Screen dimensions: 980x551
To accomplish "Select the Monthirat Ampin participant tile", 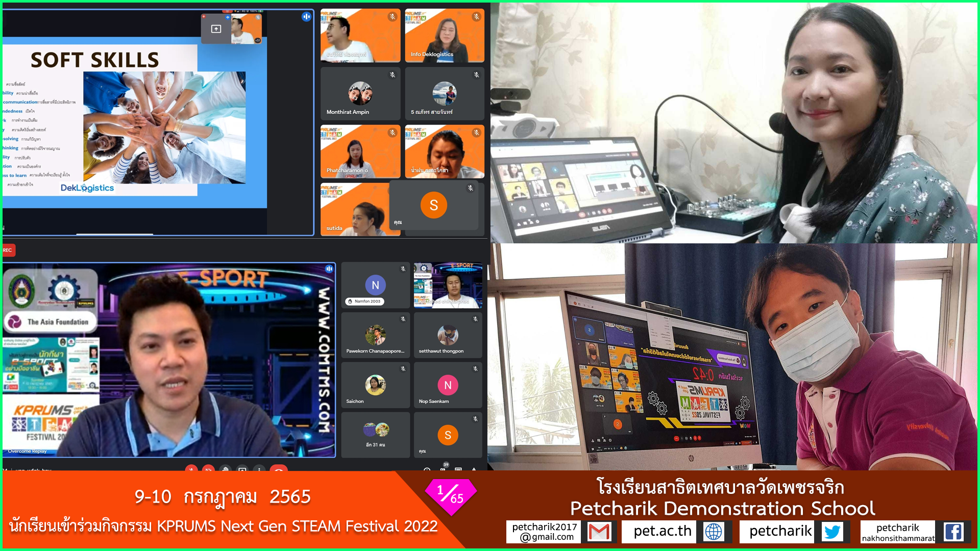I will [360, 93].
